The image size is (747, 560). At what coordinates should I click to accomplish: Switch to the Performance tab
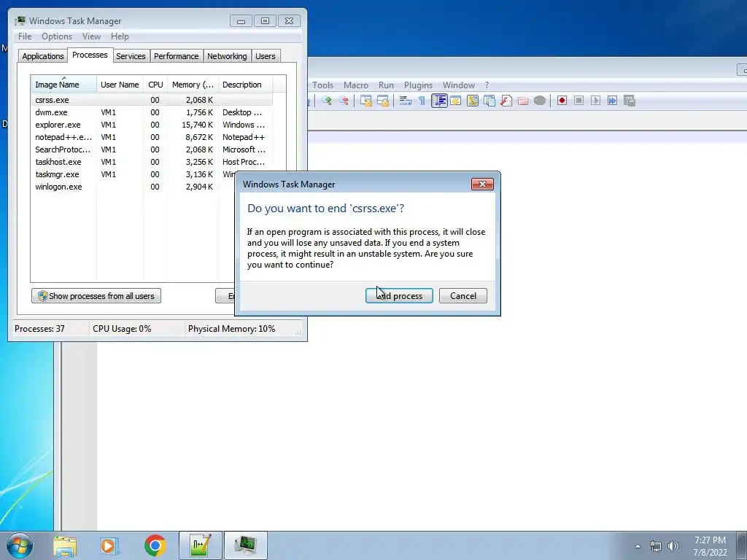point(176,56)
